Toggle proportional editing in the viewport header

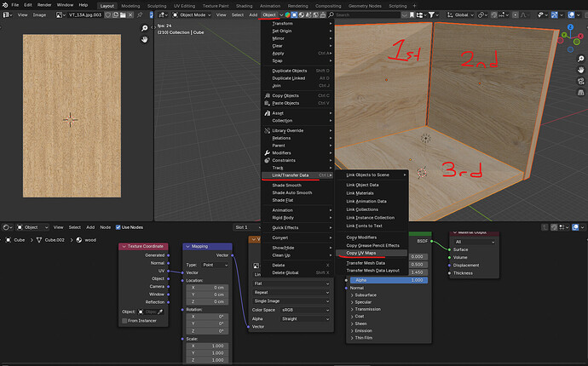pos(516,15)
